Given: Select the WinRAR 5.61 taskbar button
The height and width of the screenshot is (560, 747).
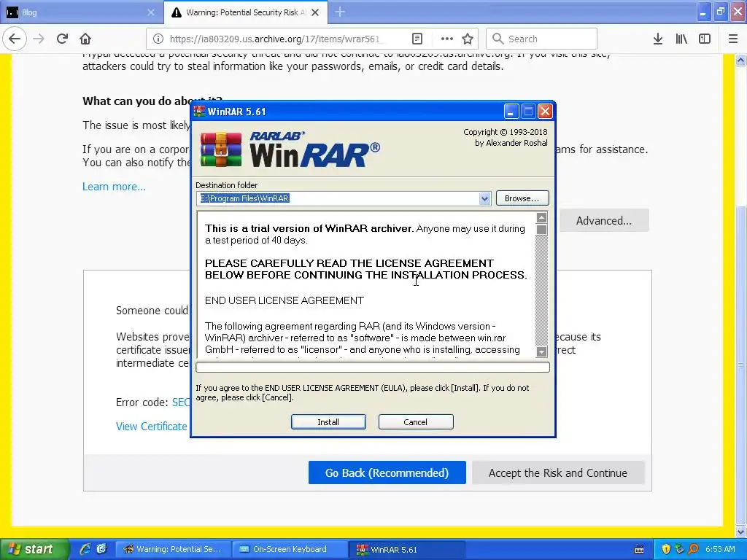Looking at the screenshot, I should [x=407, y=550].
